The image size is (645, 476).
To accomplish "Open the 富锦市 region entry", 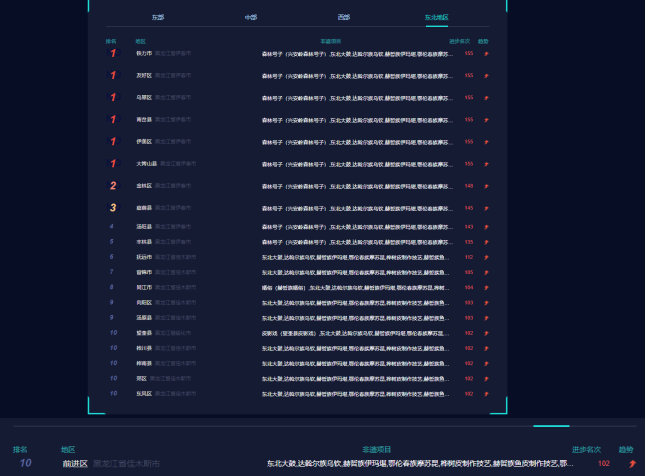I will coord(144,272).
